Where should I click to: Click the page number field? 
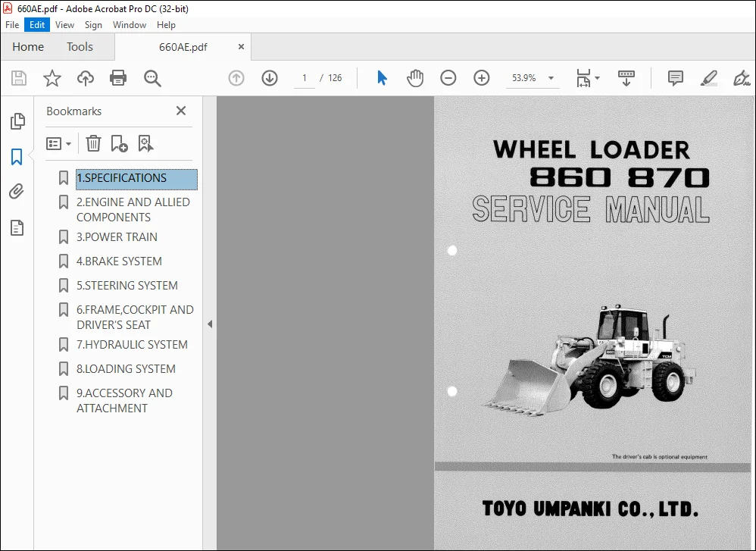tap(305, 78)
